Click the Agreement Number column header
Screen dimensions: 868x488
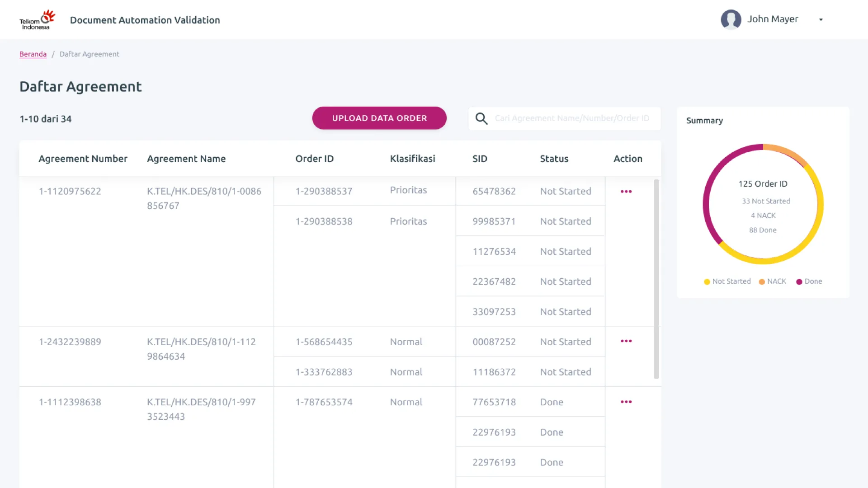[83, 159]
